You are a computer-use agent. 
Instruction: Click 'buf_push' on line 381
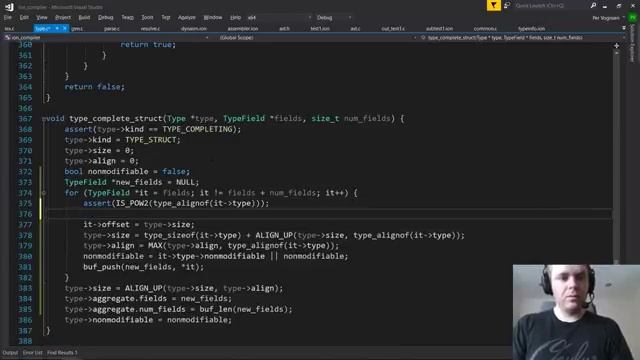coord(102,267)
